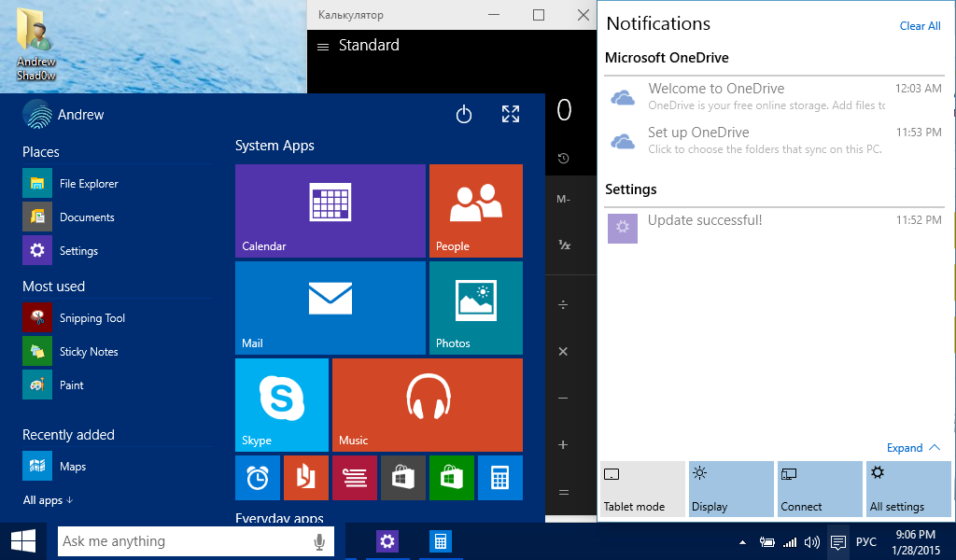The image size is (956, 560).
Task: Toggle Tablet mode quick action
Action: 642,489
